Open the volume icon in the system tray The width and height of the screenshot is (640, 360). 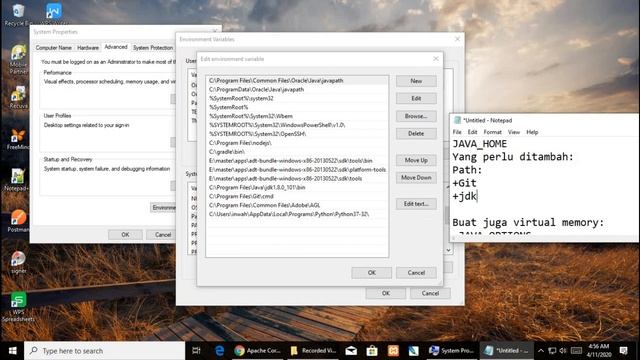coord(563,351)
